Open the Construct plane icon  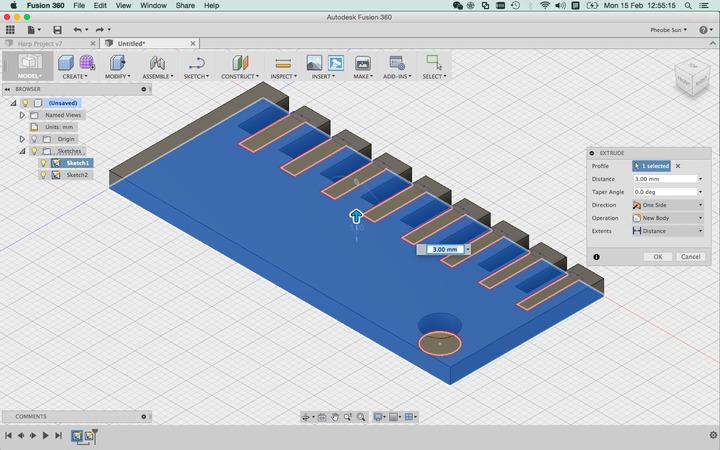point(240,63)
